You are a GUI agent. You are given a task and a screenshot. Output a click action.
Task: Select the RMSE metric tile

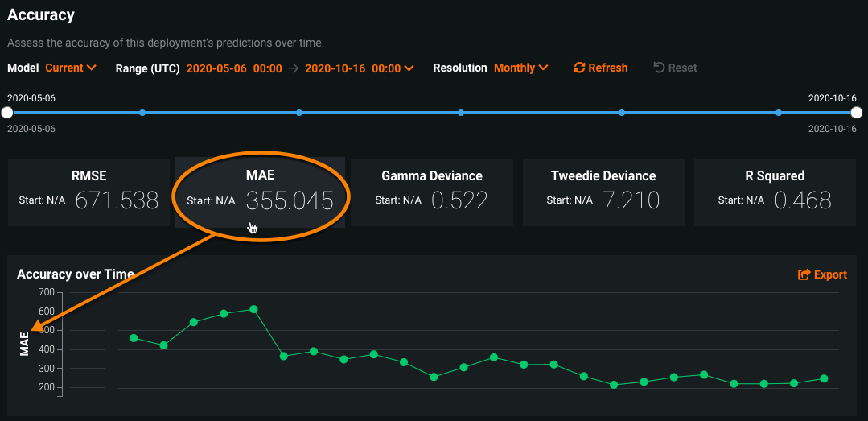point(88,192)
